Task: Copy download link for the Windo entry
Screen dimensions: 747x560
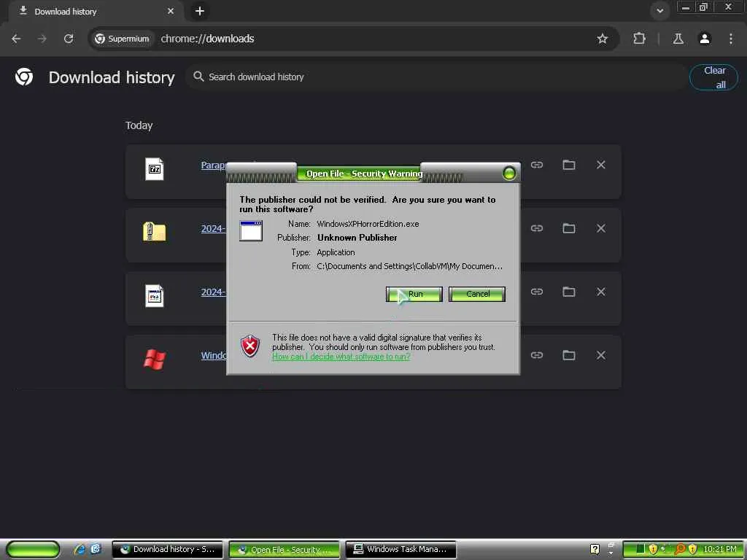Action: [537, 355]
